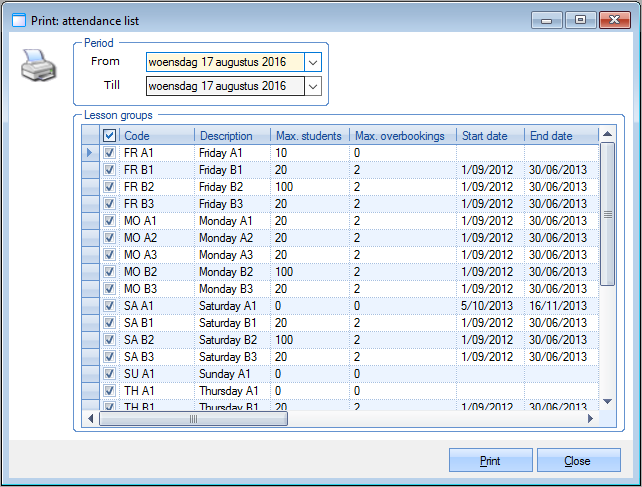Click the vertical scrollbar thumb in grid

click(x=607, y=214)
